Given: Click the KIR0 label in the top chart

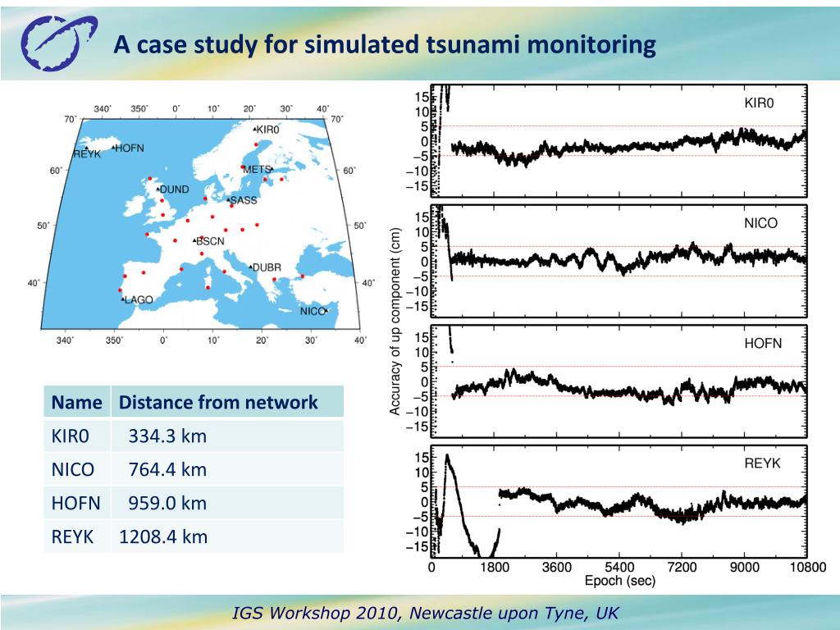Looking at the screenshot, I should (759, 103).
